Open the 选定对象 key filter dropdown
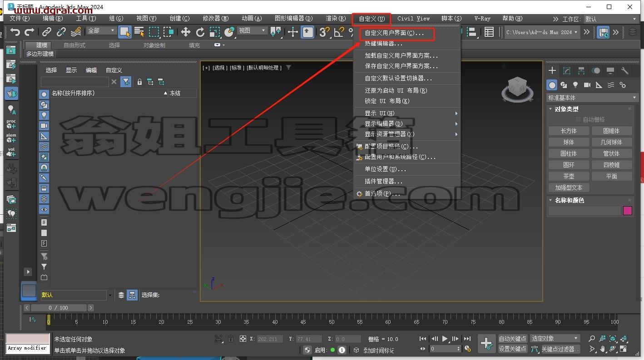Image resolution: width=644 pixels, height=360 pixels. [x=555, y=338]
